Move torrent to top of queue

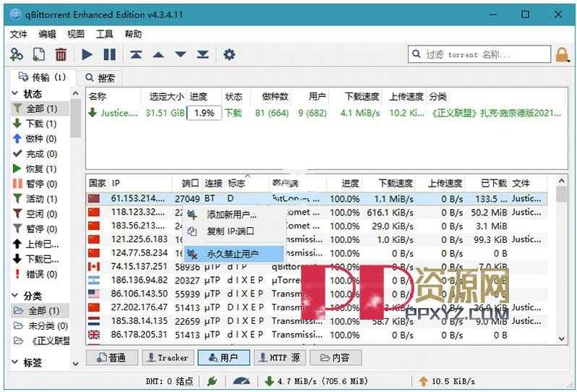[x=136, y=54]
